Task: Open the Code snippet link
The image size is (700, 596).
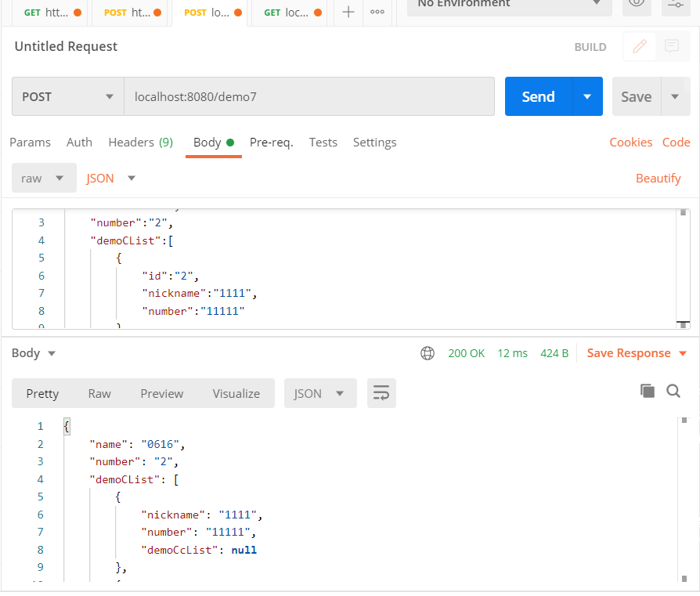Action: click(676, 142)
